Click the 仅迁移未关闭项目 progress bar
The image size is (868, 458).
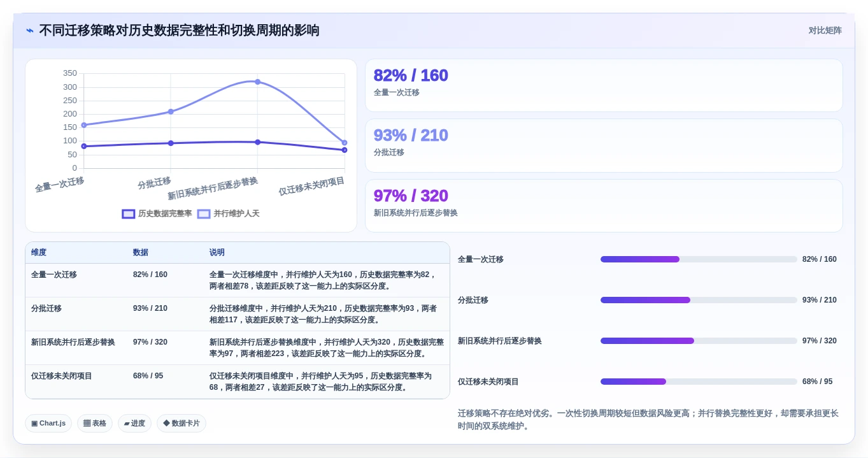(699, 382)
